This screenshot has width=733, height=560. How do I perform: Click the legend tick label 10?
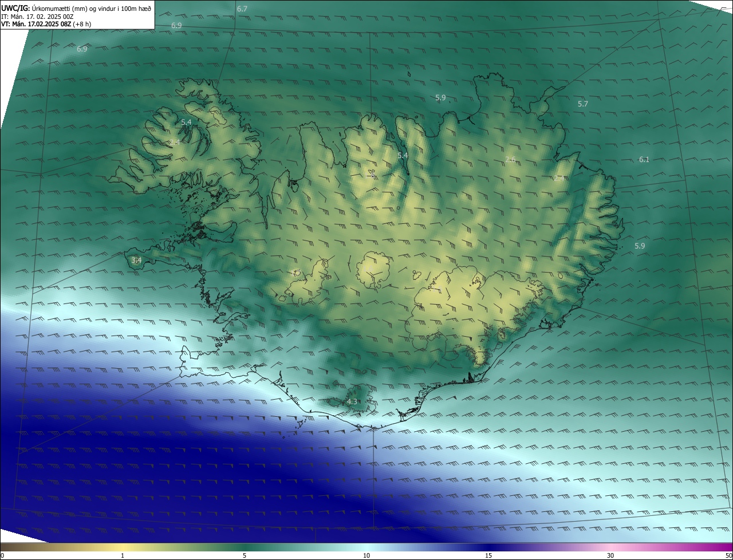pos(366,555)
